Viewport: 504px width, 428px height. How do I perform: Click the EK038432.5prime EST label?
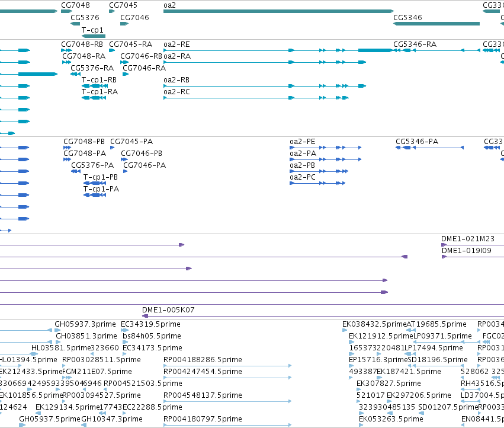(374, 324)
